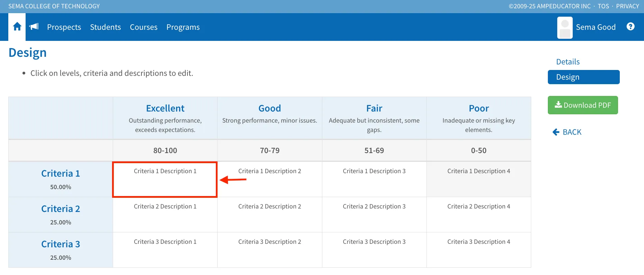Click the back arrow icon
The image size is (644, 275).
click(556, 132)
